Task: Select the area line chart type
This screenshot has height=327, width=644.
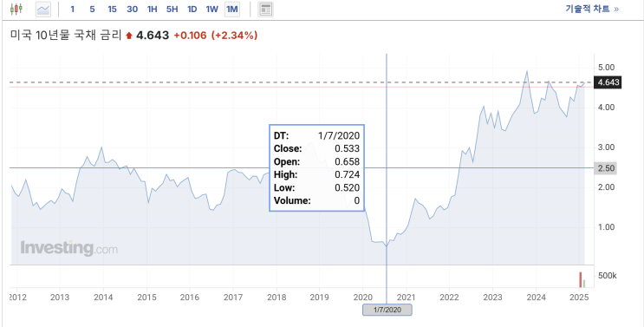Action: coord(43,9)
